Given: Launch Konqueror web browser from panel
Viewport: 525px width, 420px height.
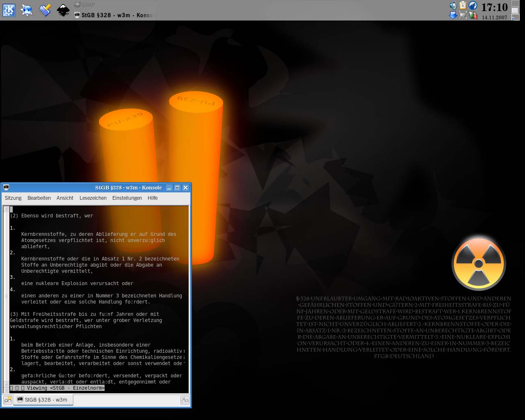Looking at the screenshot, I should 27,10.
